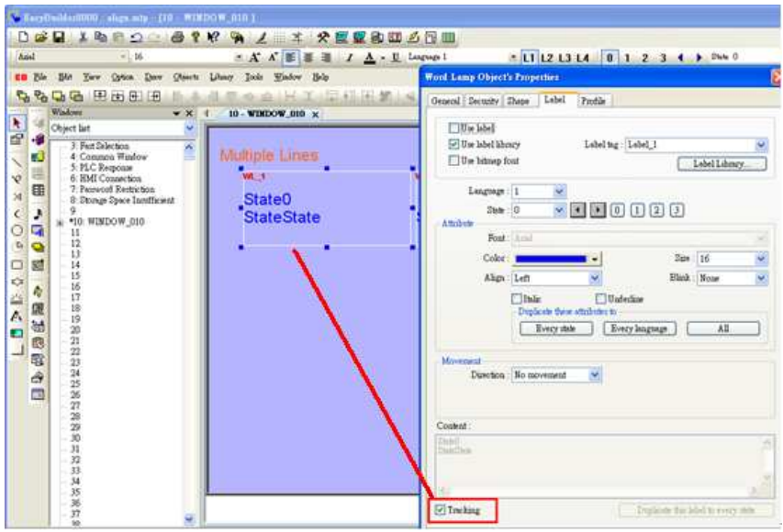Viewport: 783px width, 532px height.
Task: Click the Print icon in the toolbar
Action: pos(177,37)
